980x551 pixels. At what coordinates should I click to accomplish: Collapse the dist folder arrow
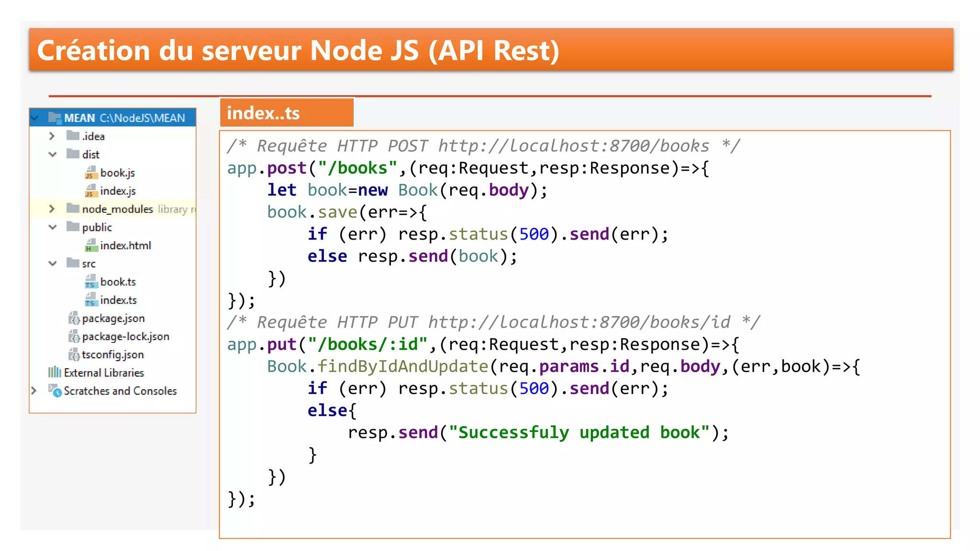[52, 154]
